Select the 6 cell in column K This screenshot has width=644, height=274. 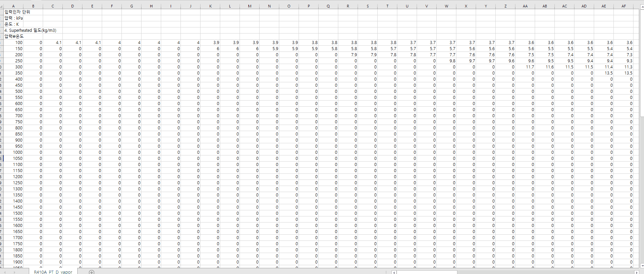pos(210,48)
